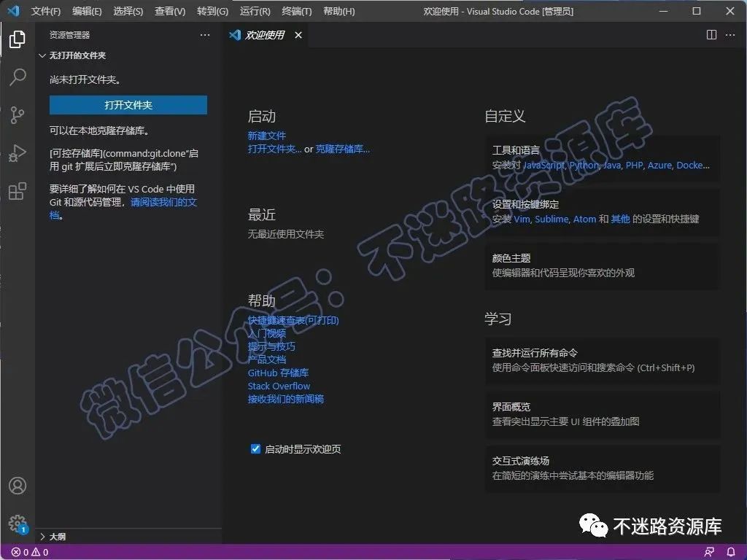Image resolution: width=747 pixels, height=560 pixels.
Task: Open the Source Control view icon
Action: tap(18, 114)
